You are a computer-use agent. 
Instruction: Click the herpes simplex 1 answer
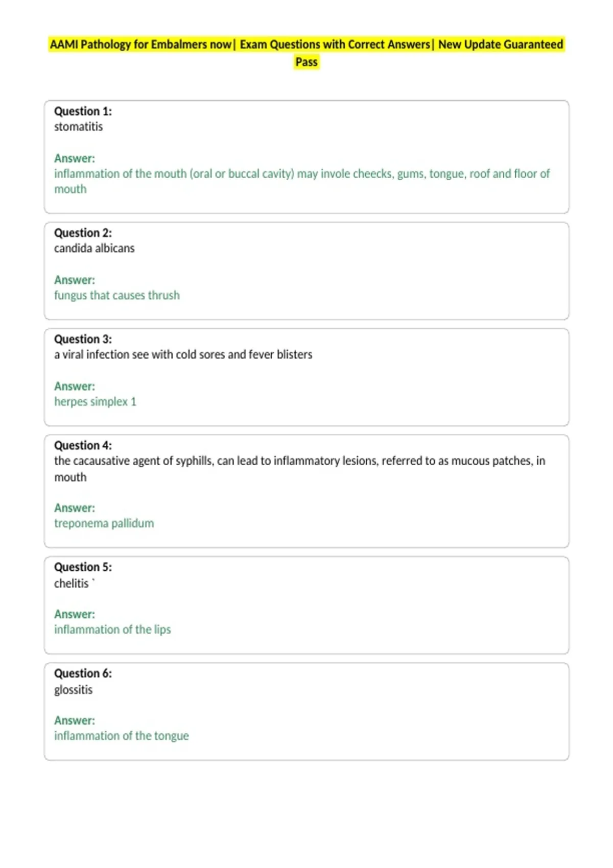click(x=95, y=402)
